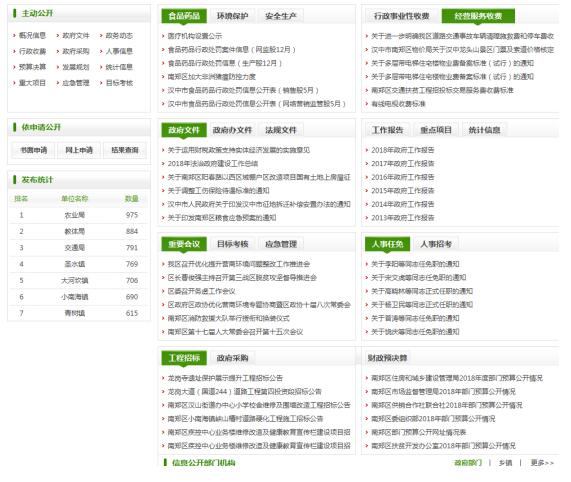Open the 人事招考 tab

pyautogui.click(x=436, y=244)
